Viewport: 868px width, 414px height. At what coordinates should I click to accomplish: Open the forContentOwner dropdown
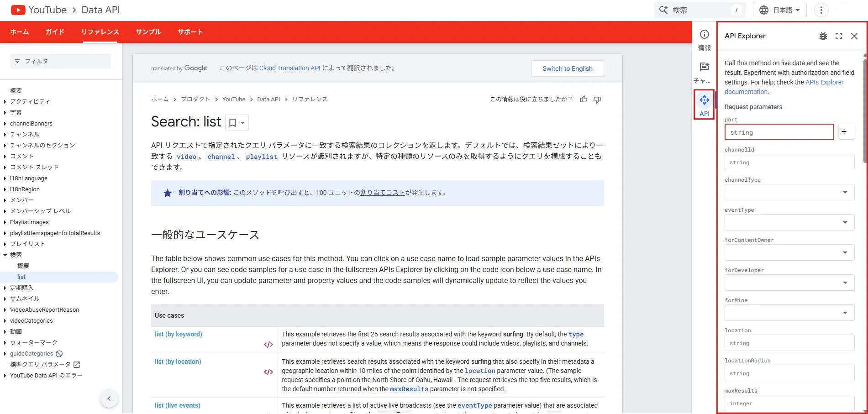pos(789,252)
